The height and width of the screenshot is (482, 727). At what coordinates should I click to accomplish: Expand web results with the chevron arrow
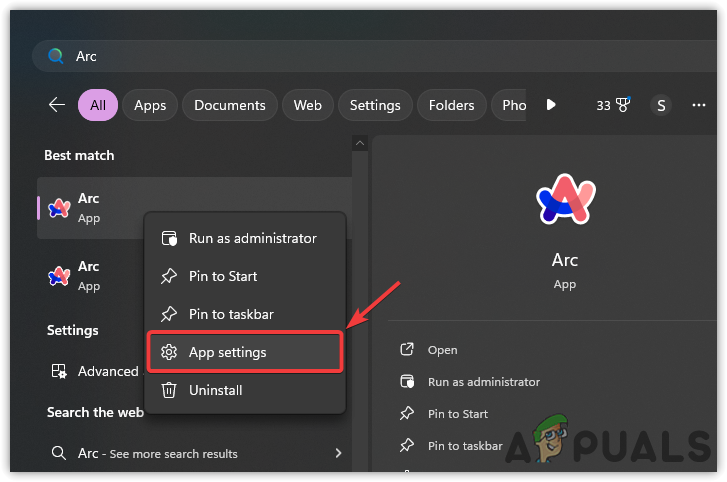coord(338,453)
